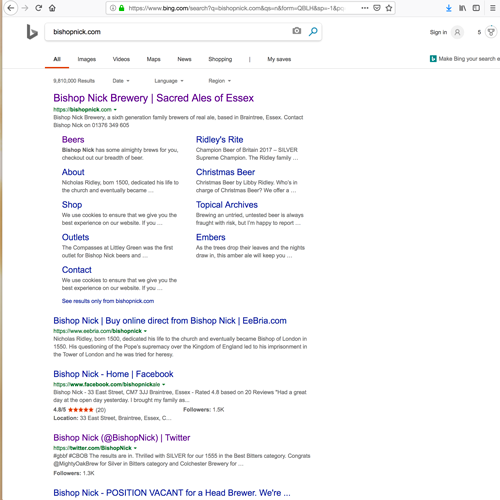Viewport: 500px width, 500px height.
Task: Click See results only from bishopnick.com
Action: coord(108,301)
